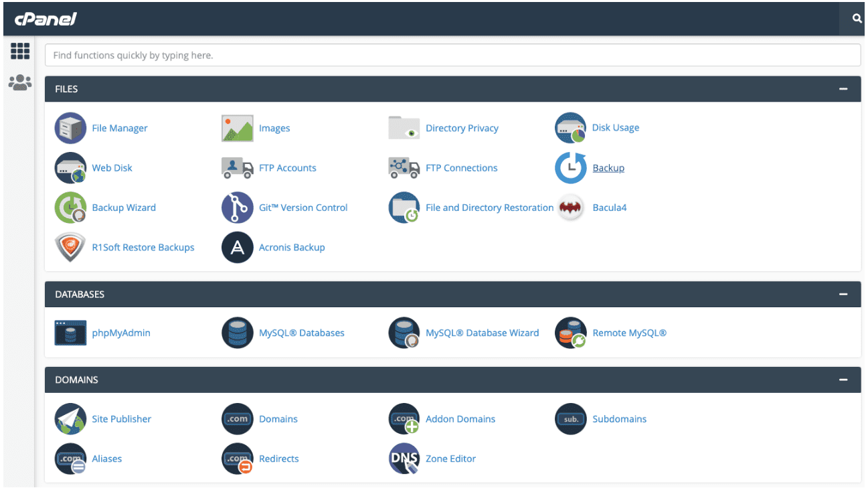This screenshot has width=868, height=490.
Task: Click the Aliases icon
Action: click(70, 459)
